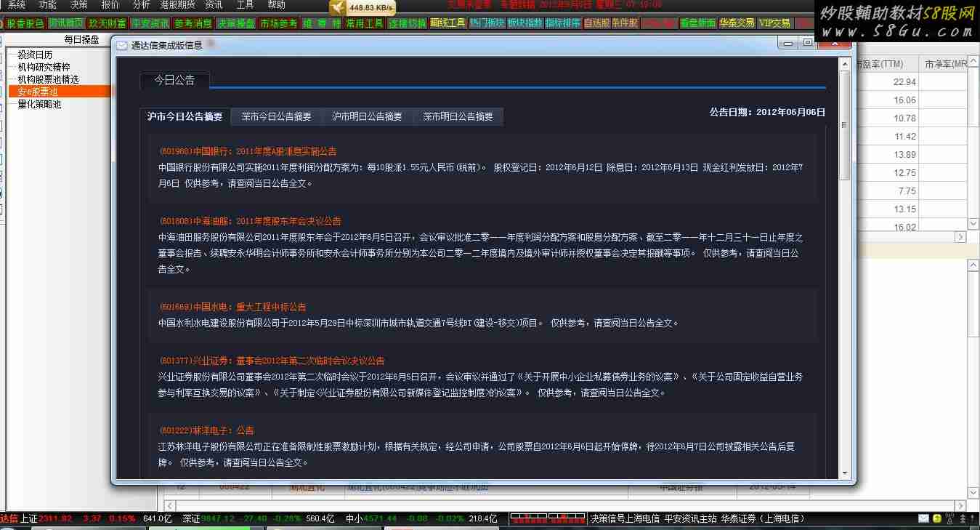Switch to 深市今日公告摘要 tab
Image resolution: width=980 pixels, height=530 pixels.
point(276,116)
